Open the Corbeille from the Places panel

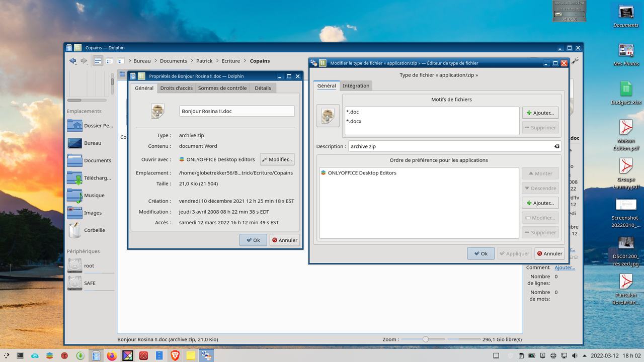pyautogui.click(x=94, y=230)
